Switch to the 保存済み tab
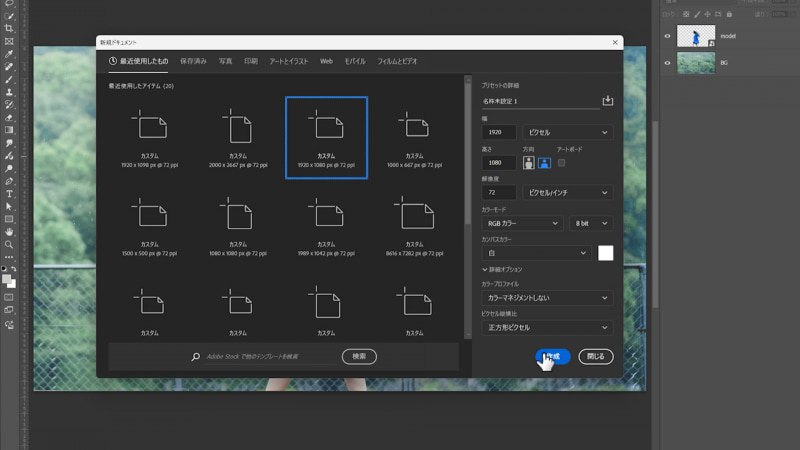This screenshot has height=450, width=800. [193, 61]
